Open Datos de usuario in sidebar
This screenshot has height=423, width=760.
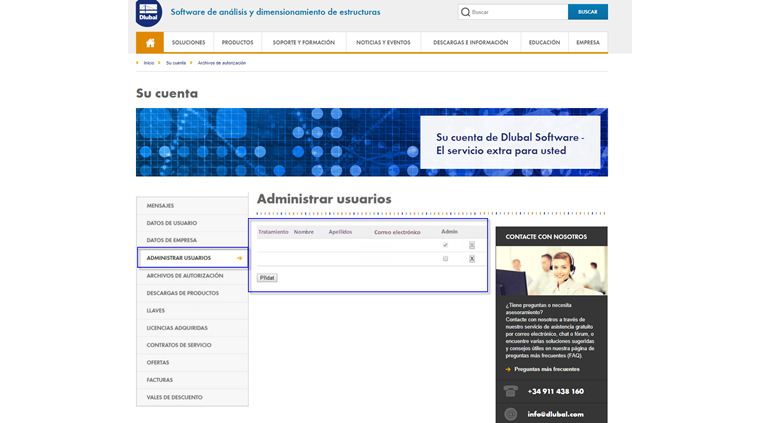tap(192, 223)
